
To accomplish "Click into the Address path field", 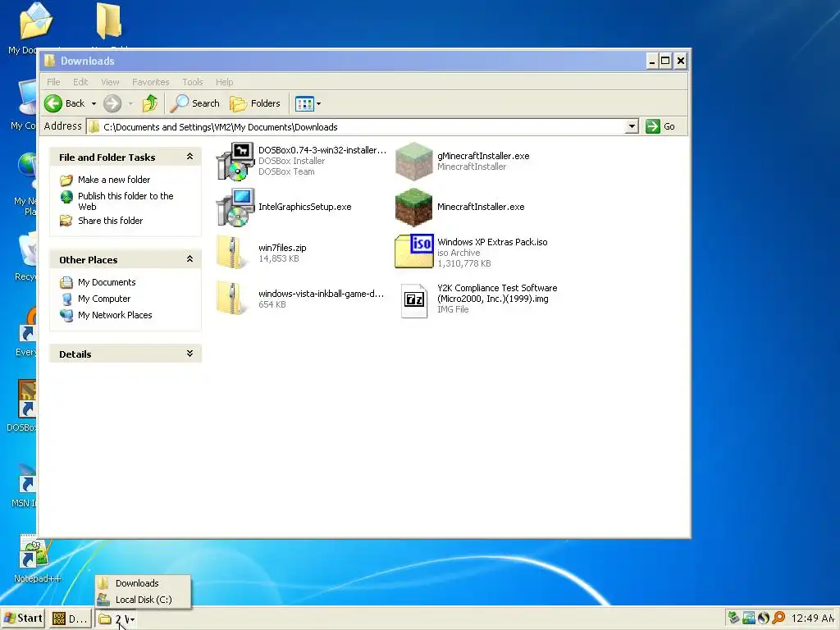I will coord(356,127).
